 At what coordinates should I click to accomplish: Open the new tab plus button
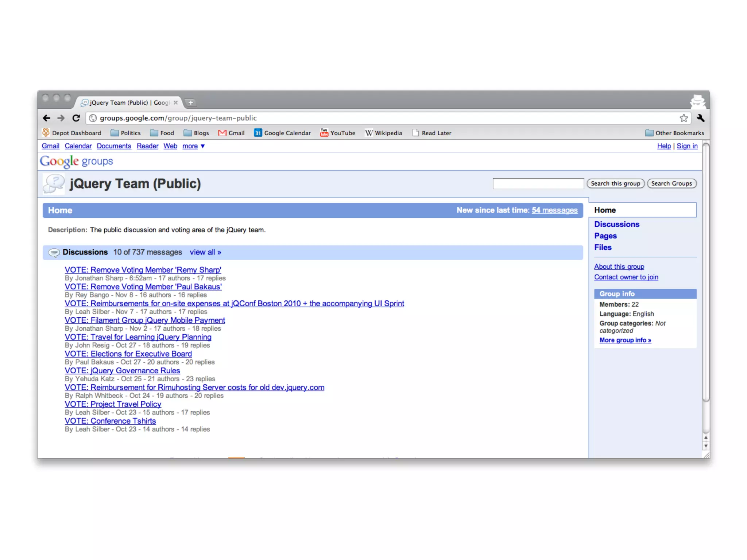[x=190, y=103]
